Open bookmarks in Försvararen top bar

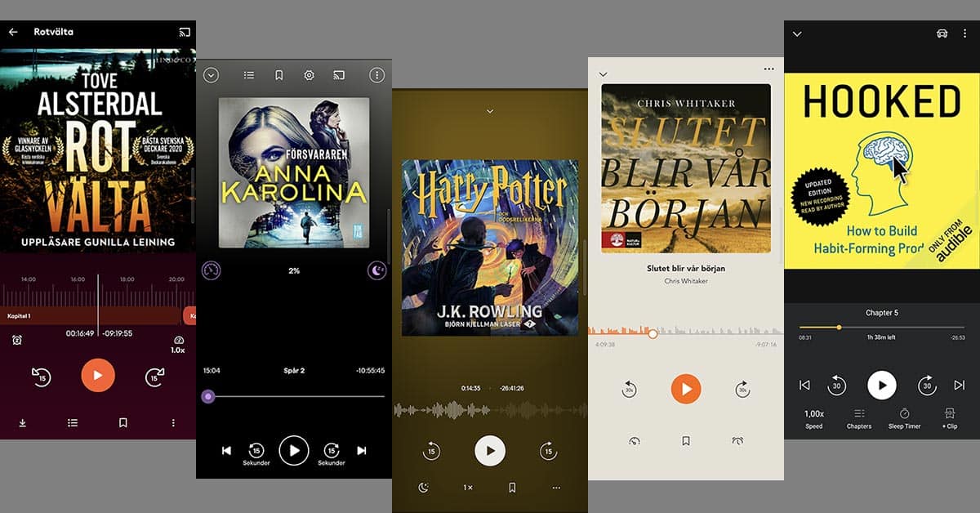point(278,75)
